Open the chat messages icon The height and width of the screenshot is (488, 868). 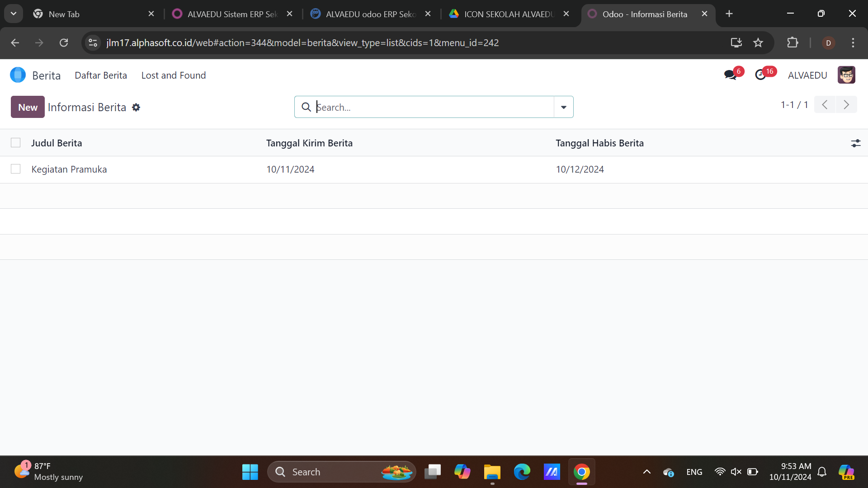(730, 75)
